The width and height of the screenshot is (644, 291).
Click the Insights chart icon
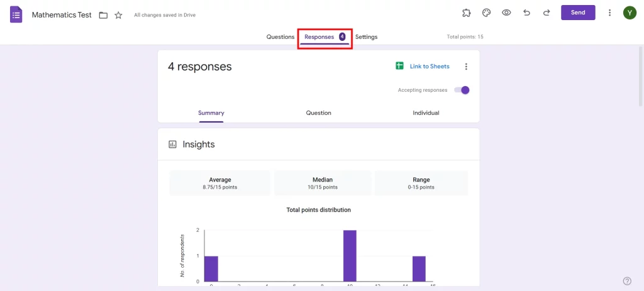point(172,145)
